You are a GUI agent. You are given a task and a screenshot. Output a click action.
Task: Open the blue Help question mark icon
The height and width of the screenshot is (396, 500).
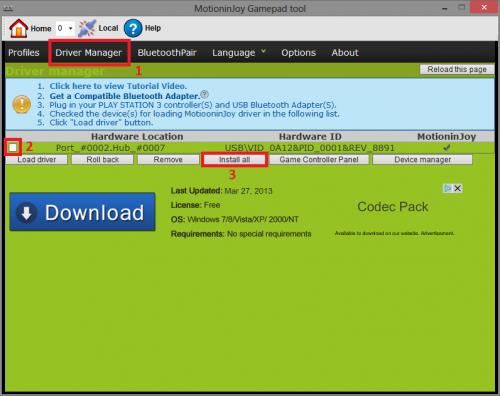(133, 28)
